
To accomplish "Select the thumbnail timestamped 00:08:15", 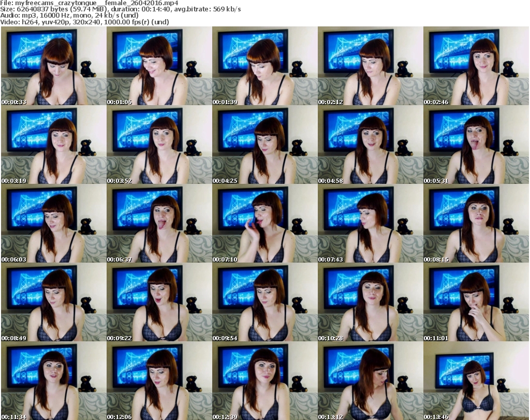I will (476, 224).
